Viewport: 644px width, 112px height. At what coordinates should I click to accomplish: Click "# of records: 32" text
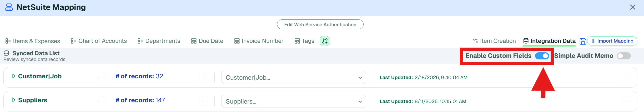(x=139, y=76)
